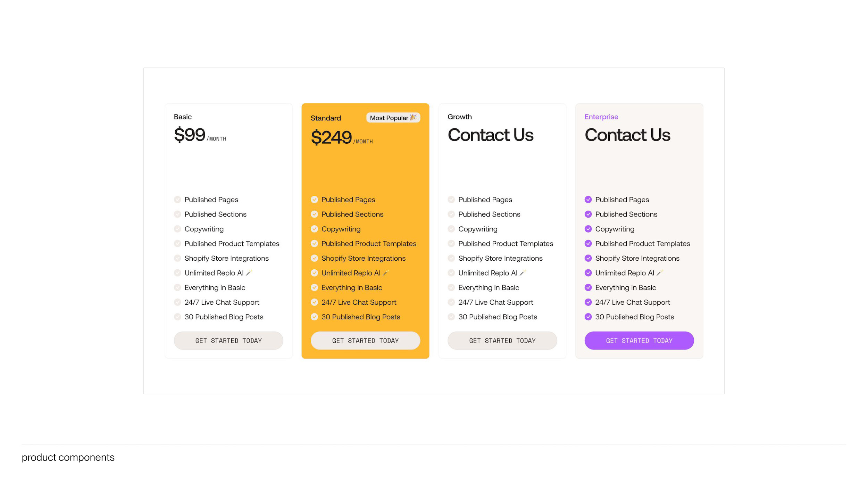Image resolution: width=868 pixels, height=488 pixels.
Task: Click the Most Popular badge
Action: (x=393, y=118)
